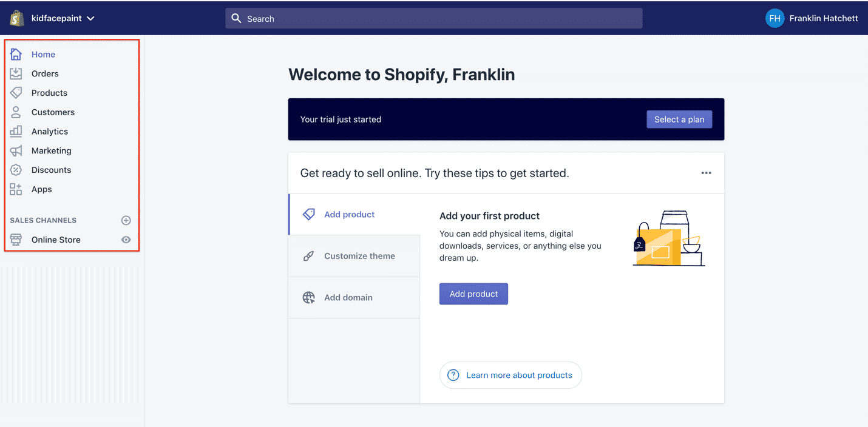The width and height of the screenshot is (868, 427).
Task: Add a sales channel with plus icon
Action: point(126,220)
